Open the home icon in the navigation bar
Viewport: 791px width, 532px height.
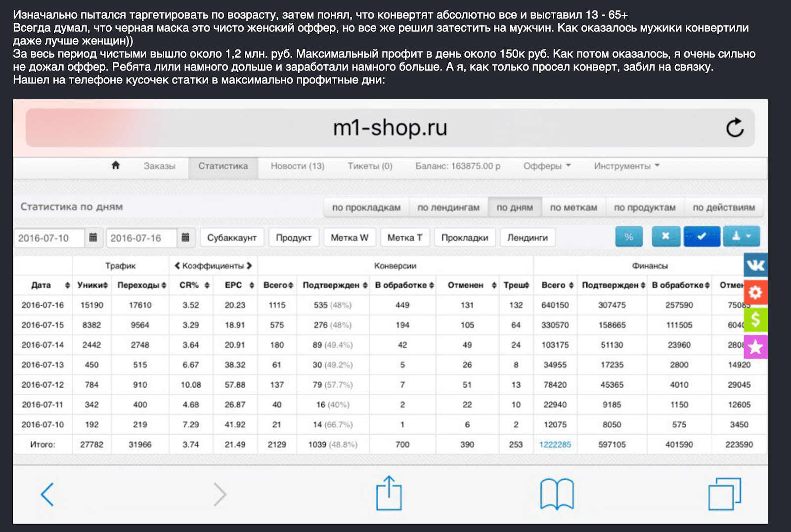tap(116, 165)
